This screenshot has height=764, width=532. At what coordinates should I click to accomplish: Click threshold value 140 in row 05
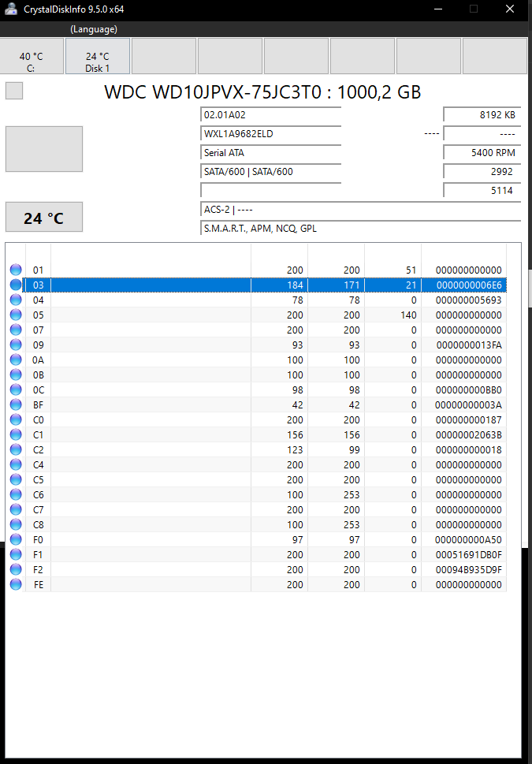tap(408, 315)
